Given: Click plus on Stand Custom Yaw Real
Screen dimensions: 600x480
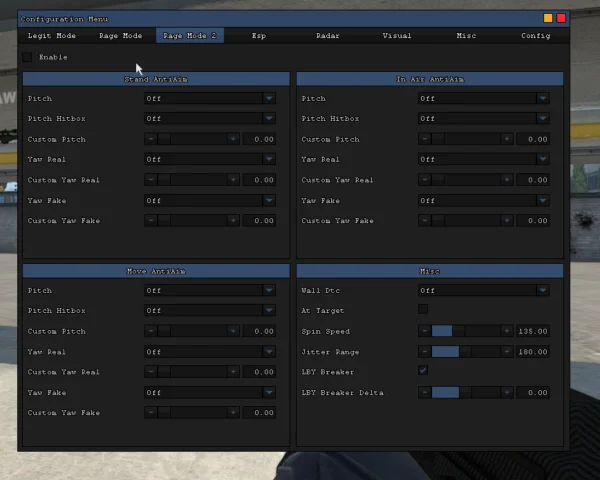Looking at the screenshot, I should 233,180.
